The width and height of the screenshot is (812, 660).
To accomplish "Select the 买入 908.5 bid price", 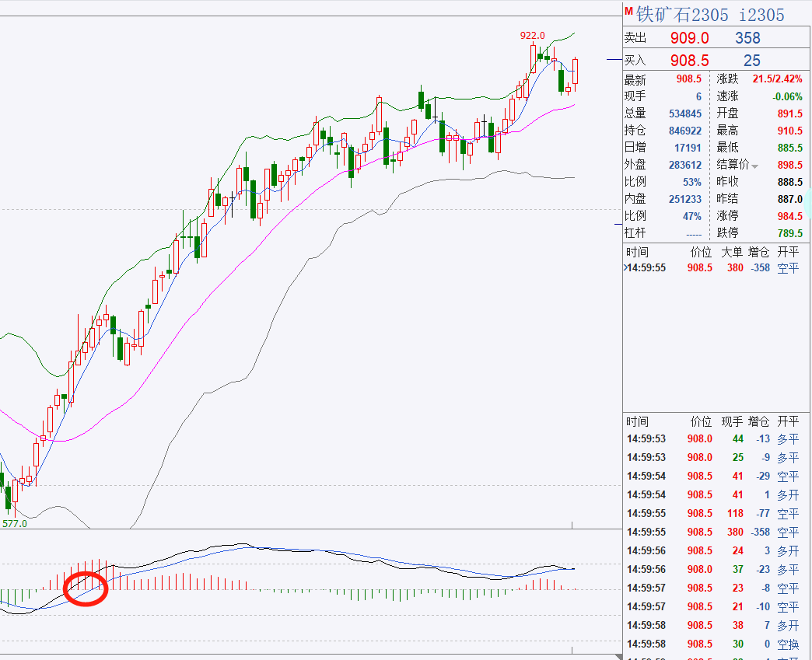I will 689,61.
